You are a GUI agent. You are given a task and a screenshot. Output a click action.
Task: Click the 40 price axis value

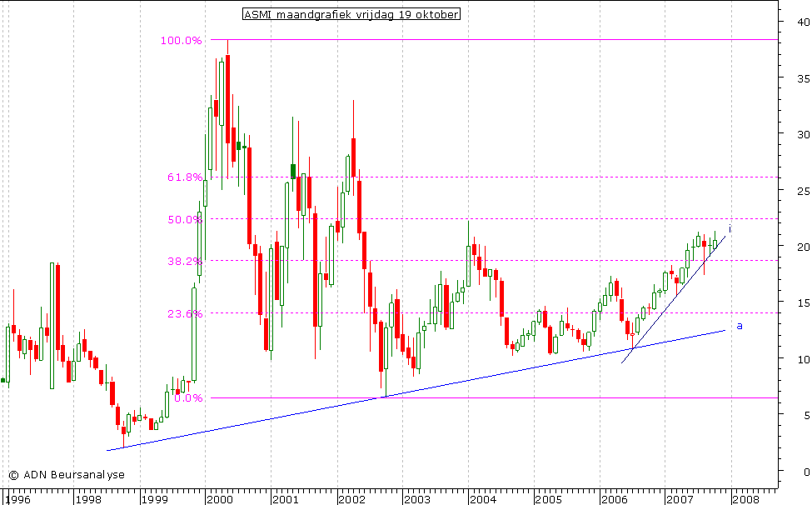point(804,22)
